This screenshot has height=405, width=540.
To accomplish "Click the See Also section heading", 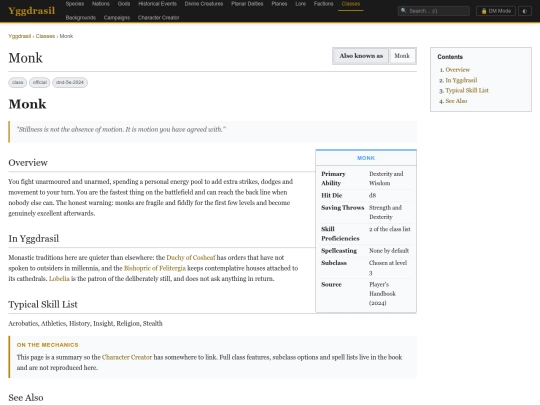I will coord(26,397).
